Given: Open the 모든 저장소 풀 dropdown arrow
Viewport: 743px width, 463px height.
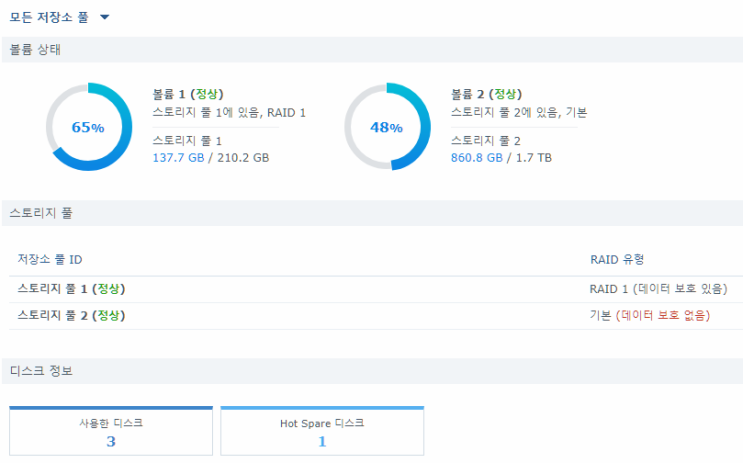Looking at the screenshot, I should pos(105,17).
